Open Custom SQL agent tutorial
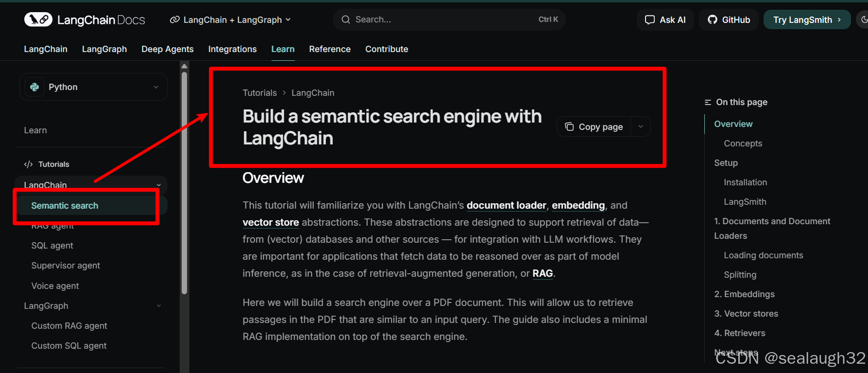Viewport: 868px width, 373px height. click(69, 346)
